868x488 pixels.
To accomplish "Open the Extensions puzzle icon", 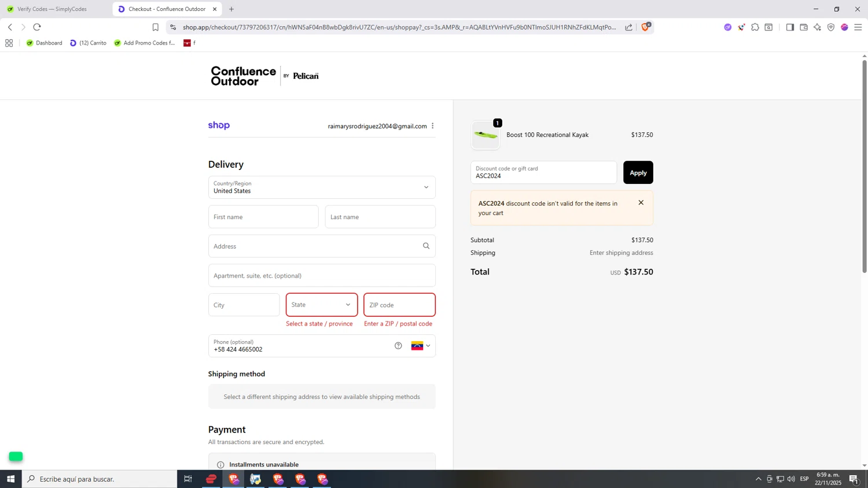I will (755, 27).
